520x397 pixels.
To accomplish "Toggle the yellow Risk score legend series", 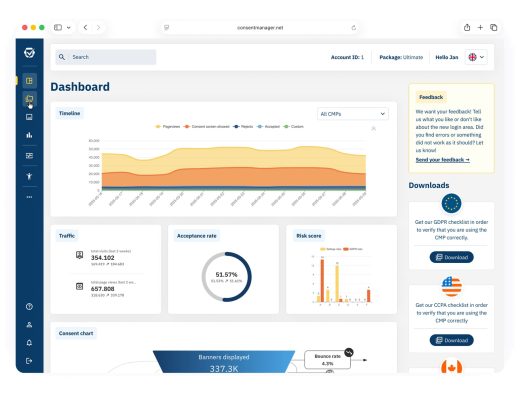I will pos(331,249).
